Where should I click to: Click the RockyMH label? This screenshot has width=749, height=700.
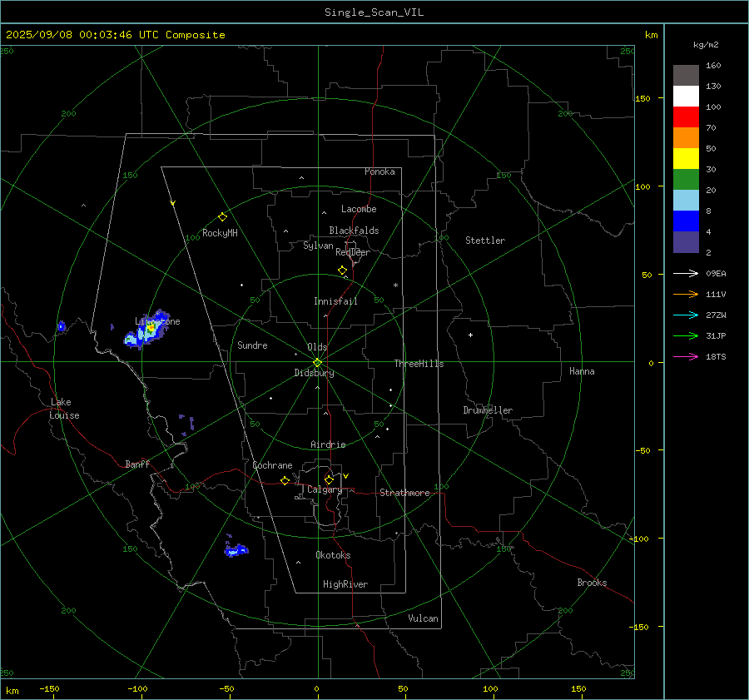[x=220, y=233]
